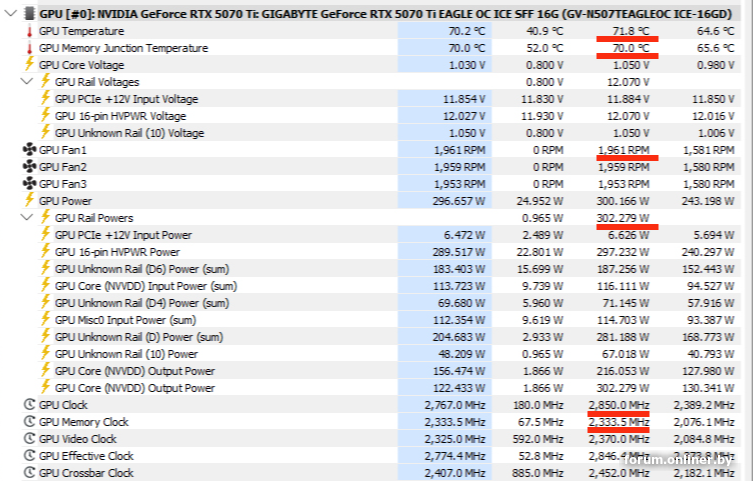
Task: Click the fan icon next to GPU Fan1
Action: [27, 150]
